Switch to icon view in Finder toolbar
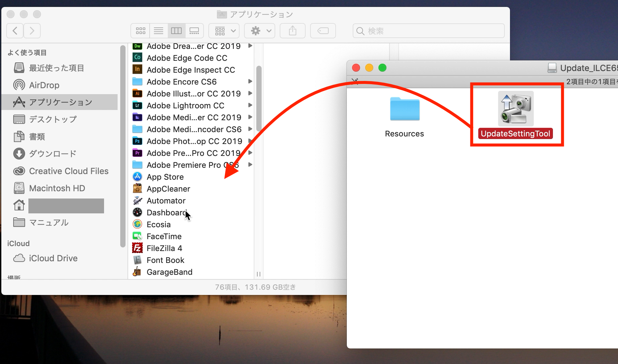This screenshot has height=364, width=618. pyautogui.click(x=140, y=31)
